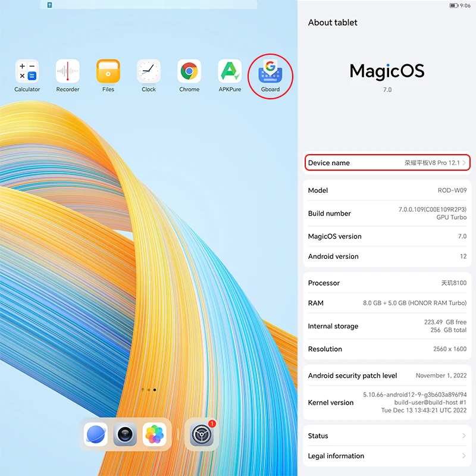The image size is (476, 476).
Task: Open the Gallery flower icon in dock
Action: (155, 434)
